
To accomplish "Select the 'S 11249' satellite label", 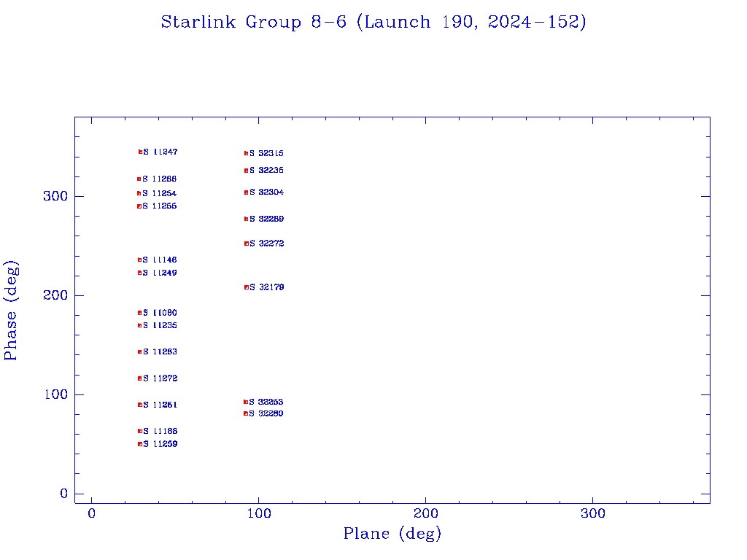I will [160, 273].
